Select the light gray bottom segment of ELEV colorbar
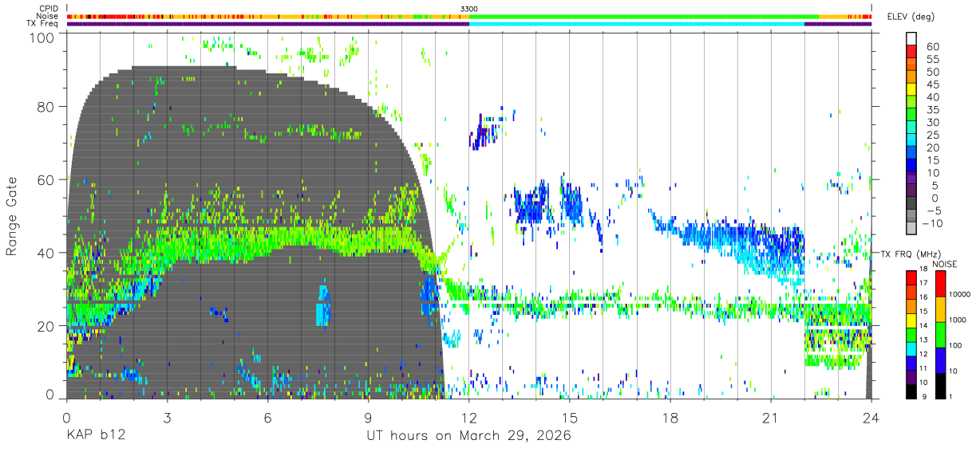Screen dimensions: 980x452 pos(911,228)
